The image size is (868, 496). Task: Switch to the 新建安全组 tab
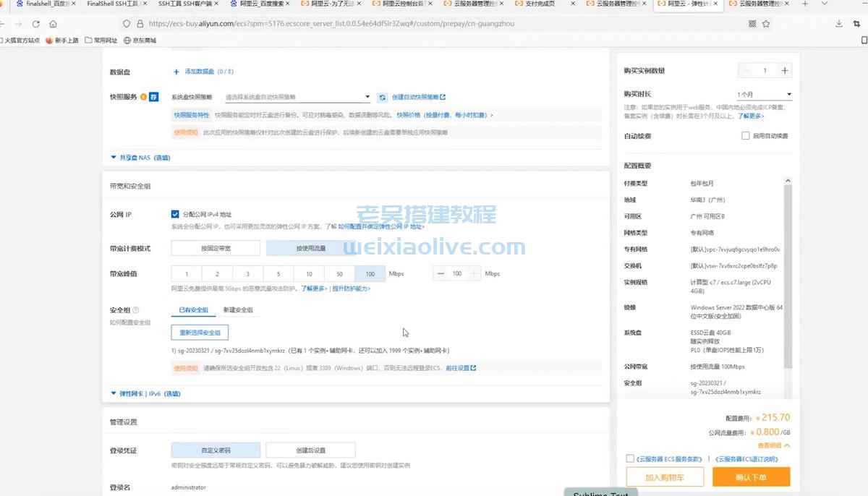click(237, 310)
